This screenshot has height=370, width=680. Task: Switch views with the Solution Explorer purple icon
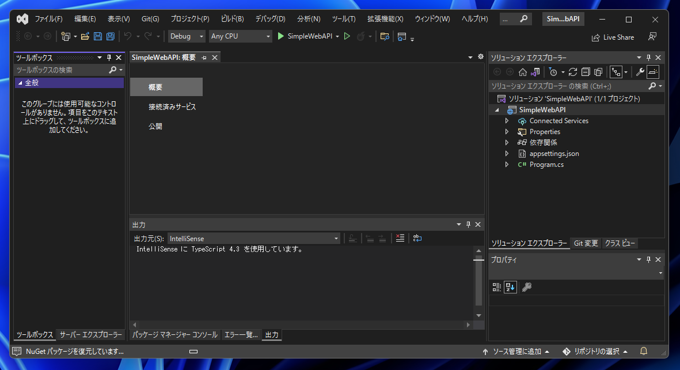536,72
